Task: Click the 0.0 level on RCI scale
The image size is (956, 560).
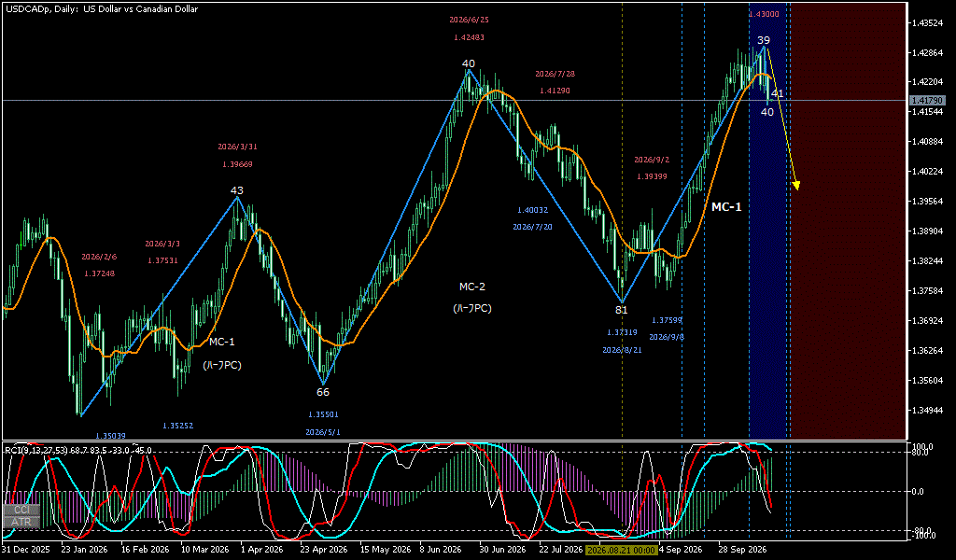Action: [x=919, y=492]
